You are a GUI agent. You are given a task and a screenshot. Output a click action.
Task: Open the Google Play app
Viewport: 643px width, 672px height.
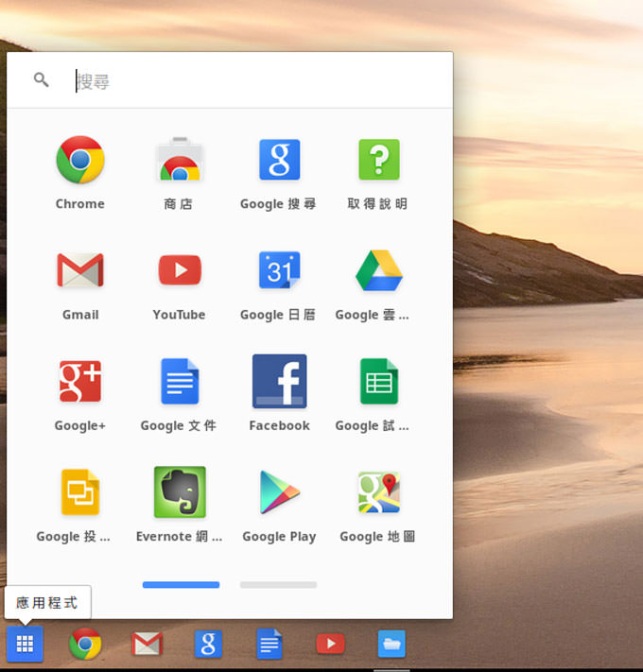279,492
